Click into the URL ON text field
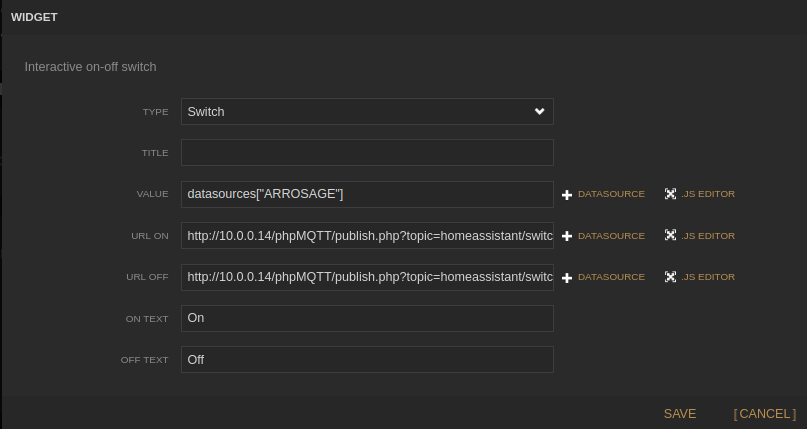 [367, 236]
